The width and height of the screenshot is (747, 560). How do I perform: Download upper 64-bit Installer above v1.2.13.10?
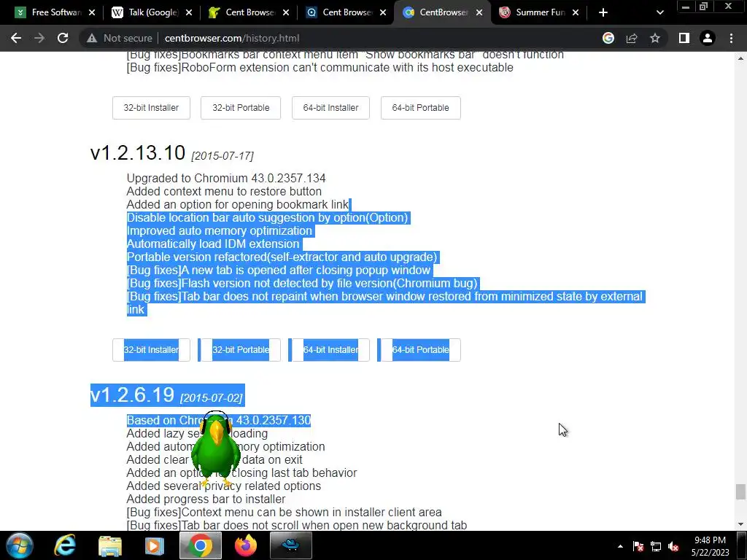(330, 108)
